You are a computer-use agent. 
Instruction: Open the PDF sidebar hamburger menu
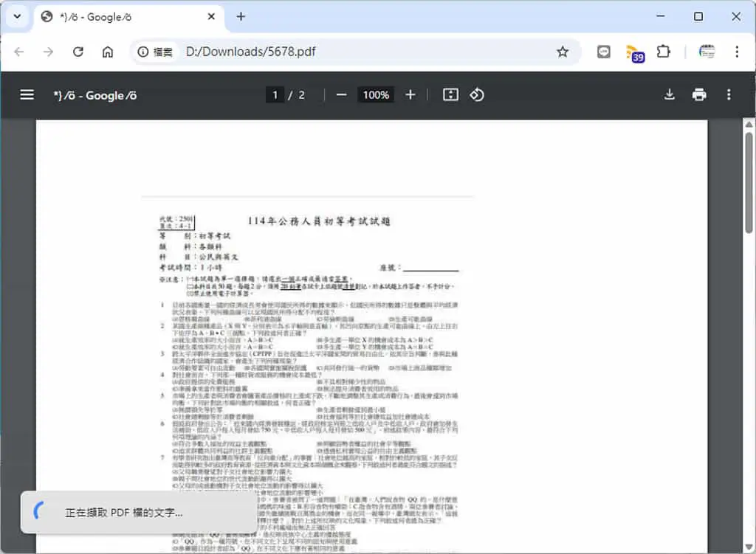tap(27, 95)
